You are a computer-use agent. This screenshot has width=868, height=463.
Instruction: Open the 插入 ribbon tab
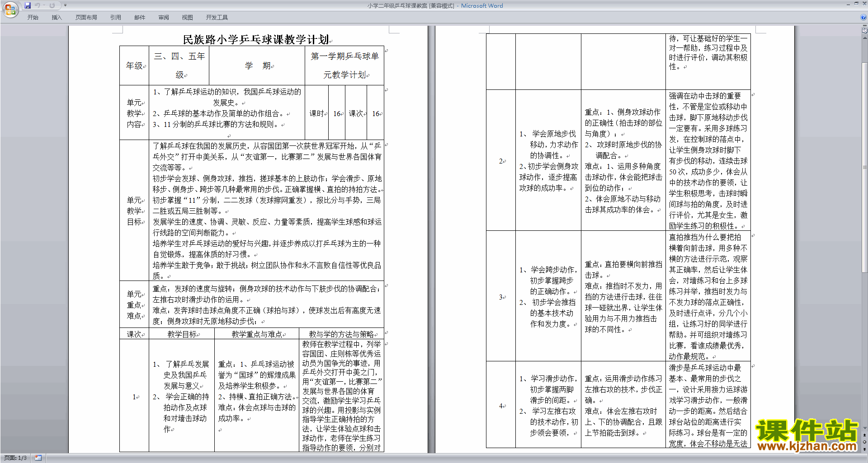57,18
